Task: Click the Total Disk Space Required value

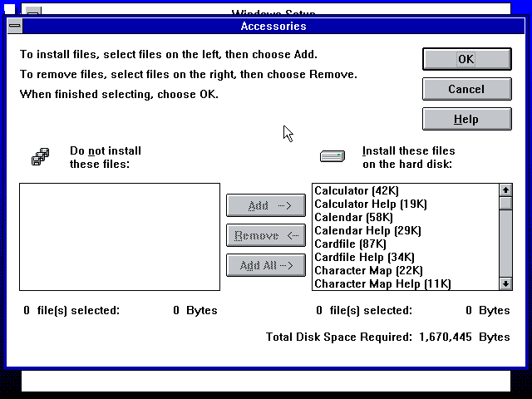Action: click(x=446, y=337)
